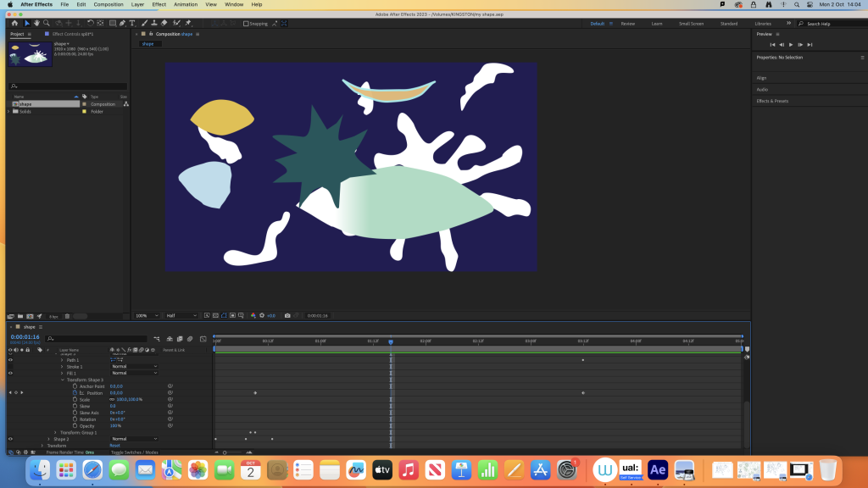The image size is (868, 488).
Task: Click the Home icon in toolbar
Action: pos(14,23)
